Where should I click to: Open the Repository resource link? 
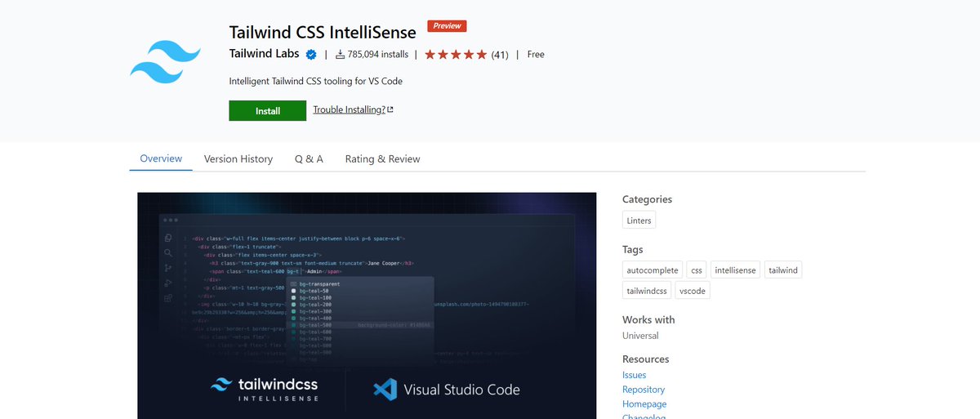(x=644, y=390)
